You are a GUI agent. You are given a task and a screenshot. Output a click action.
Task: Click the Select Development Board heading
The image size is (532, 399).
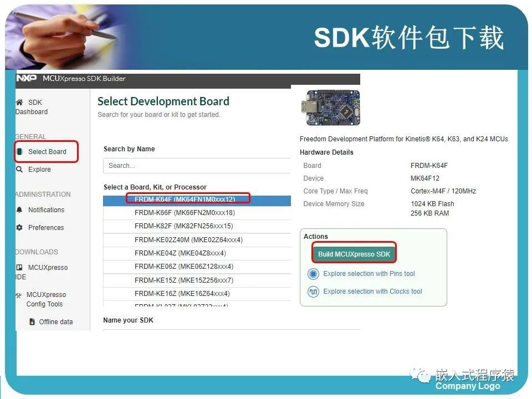(x=163, y=101)
